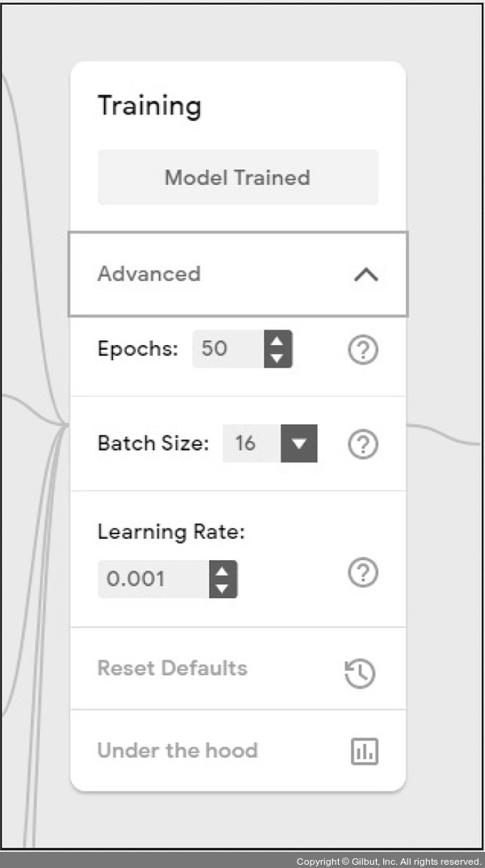Screen dimensions: 485x868
Task: Open the Batch Size dropdown arrow
Action: (x=299, y=444)
